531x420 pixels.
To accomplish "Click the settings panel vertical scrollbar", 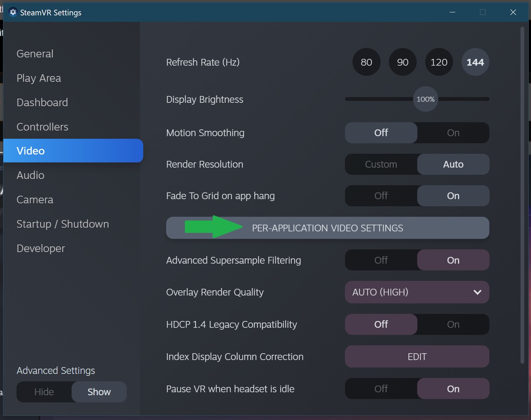I will (x=522, y=195).
